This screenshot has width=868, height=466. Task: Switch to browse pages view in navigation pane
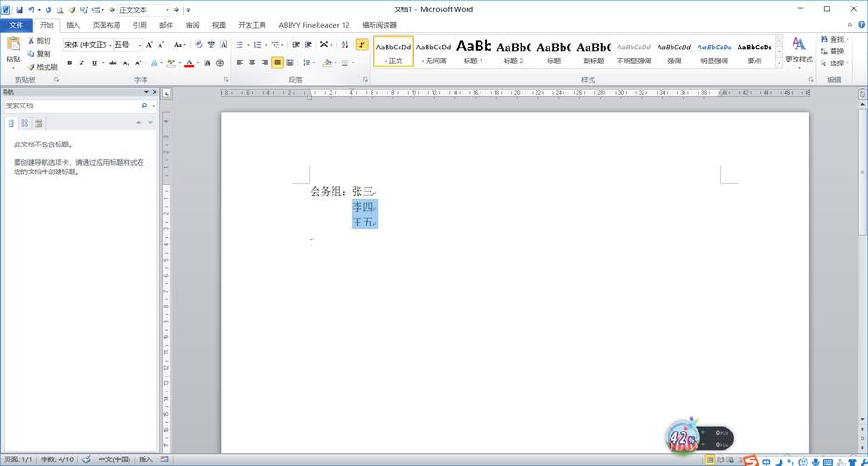25,123
